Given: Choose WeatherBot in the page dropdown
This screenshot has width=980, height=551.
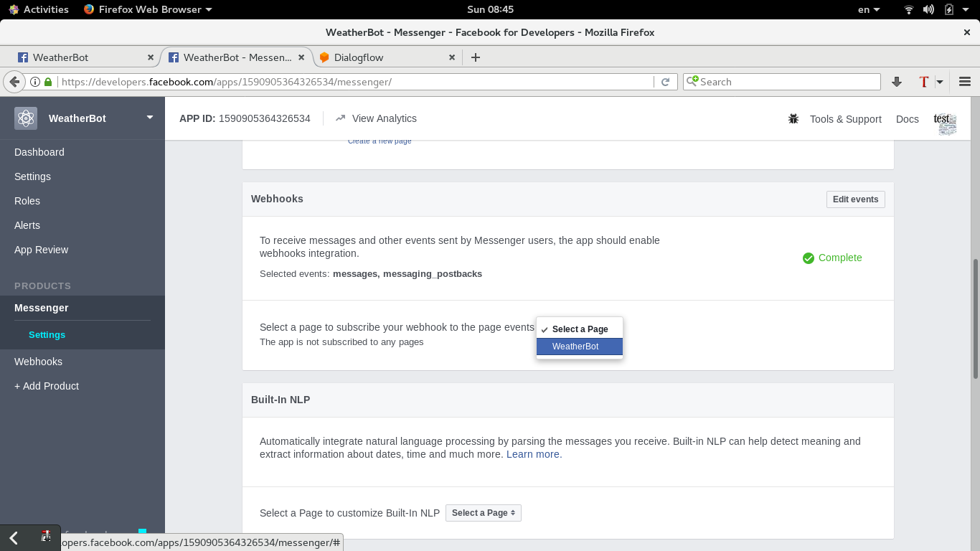Looking at the screenshot, I should (580, 347).
